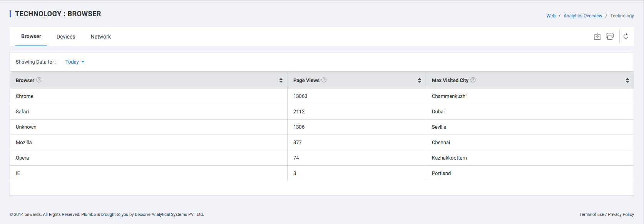Sort by Max Visited City arrows
Screen dimensions: 644x224
coord(627,80)
